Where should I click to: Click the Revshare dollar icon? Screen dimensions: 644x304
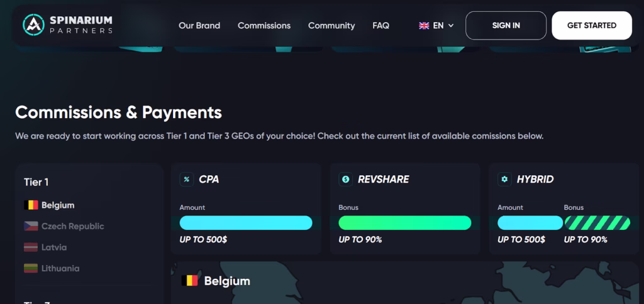point(345,179)
